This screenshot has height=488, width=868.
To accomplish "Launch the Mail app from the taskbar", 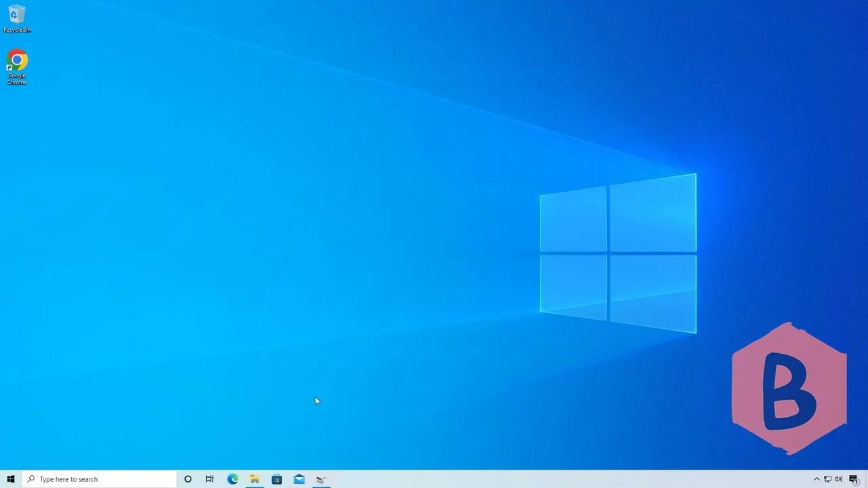I will click(299, 479).
